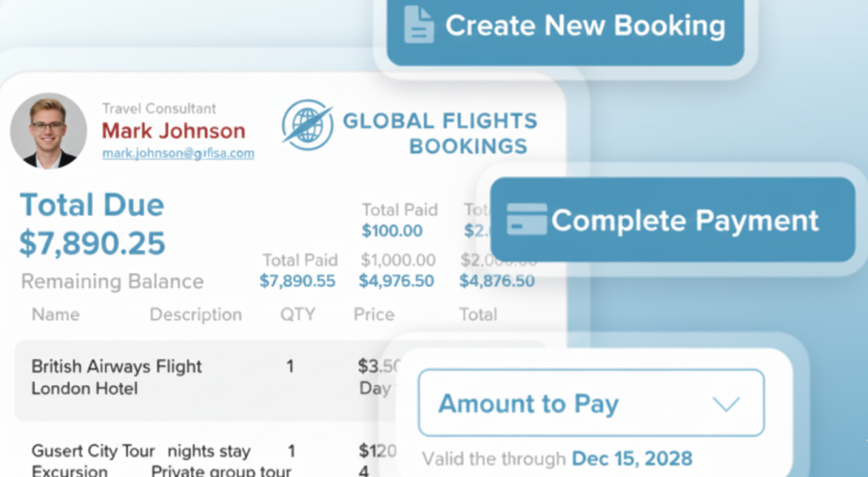Click the Price column header
868x477 pixels.
374,314
